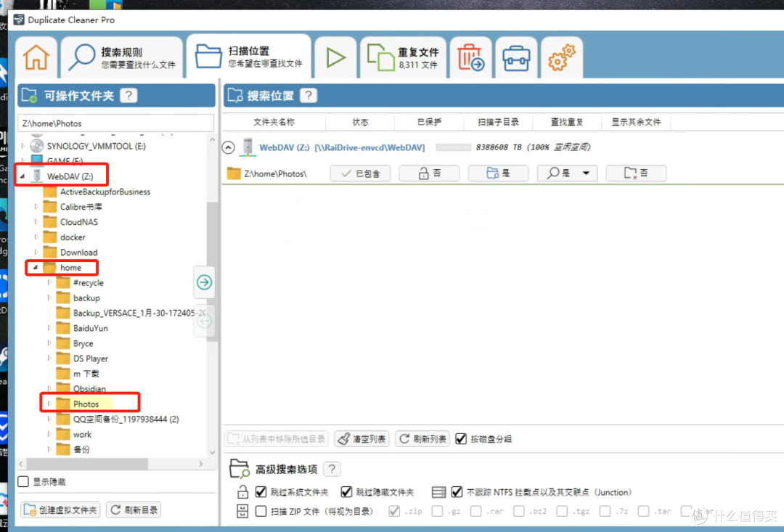Toggle the 扫描子目录 button
784x532 pixels.
[498, 173]
